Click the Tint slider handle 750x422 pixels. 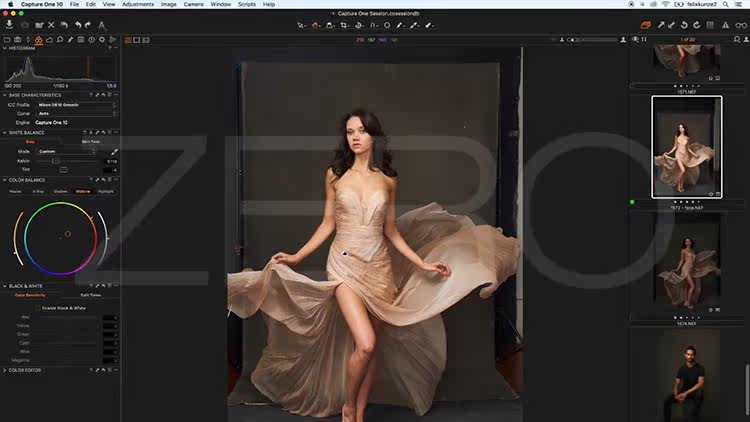(64, 169)
